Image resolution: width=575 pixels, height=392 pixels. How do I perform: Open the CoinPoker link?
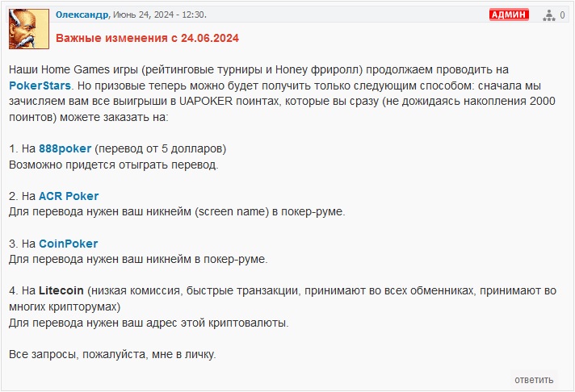[68, 244]
